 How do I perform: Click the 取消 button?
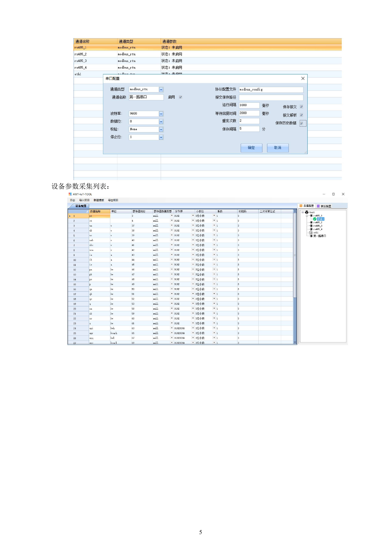[278, 148]
